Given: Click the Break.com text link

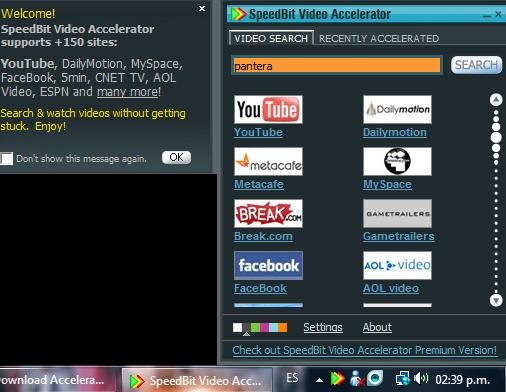Looking at the screenshot, I should coord(263,236).
